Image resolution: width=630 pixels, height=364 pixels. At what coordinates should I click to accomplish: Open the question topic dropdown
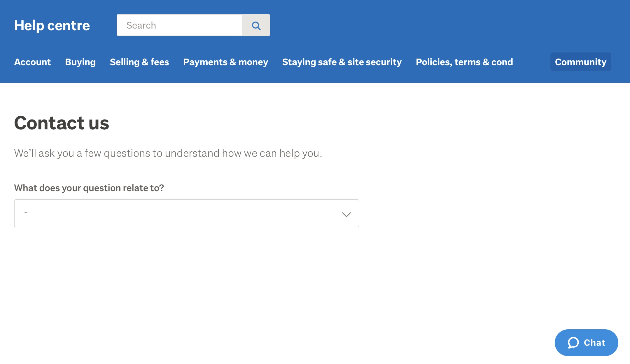(187, 213)
